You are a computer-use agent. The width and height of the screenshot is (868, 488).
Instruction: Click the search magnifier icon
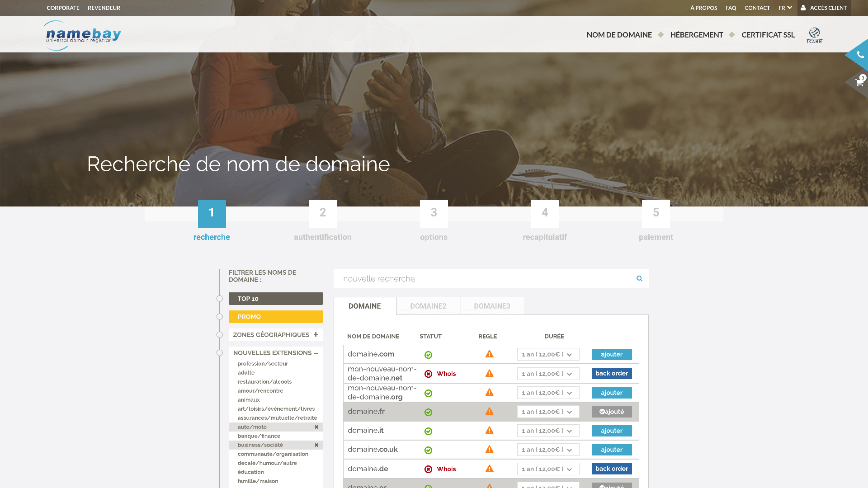[639, 278]
